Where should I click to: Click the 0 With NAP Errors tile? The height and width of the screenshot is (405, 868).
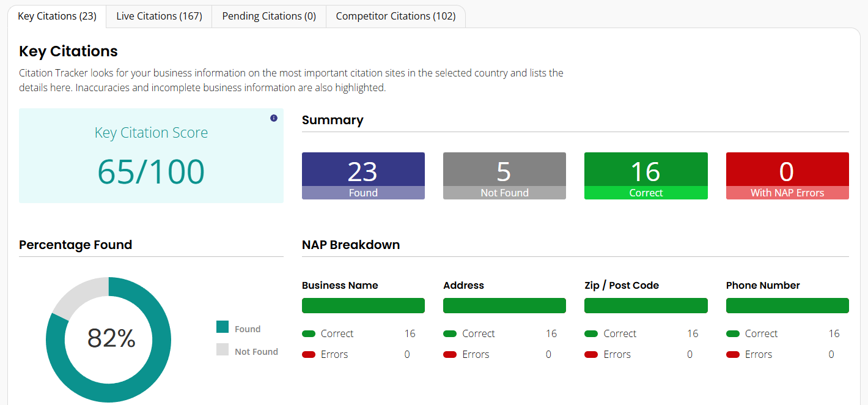(787, 176)
